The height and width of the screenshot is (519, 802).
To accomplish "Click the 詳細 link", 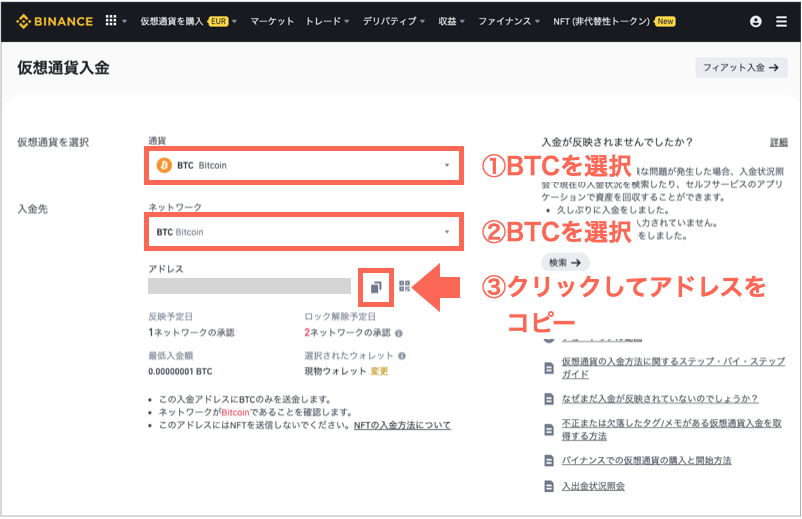I will click(778, 143).
